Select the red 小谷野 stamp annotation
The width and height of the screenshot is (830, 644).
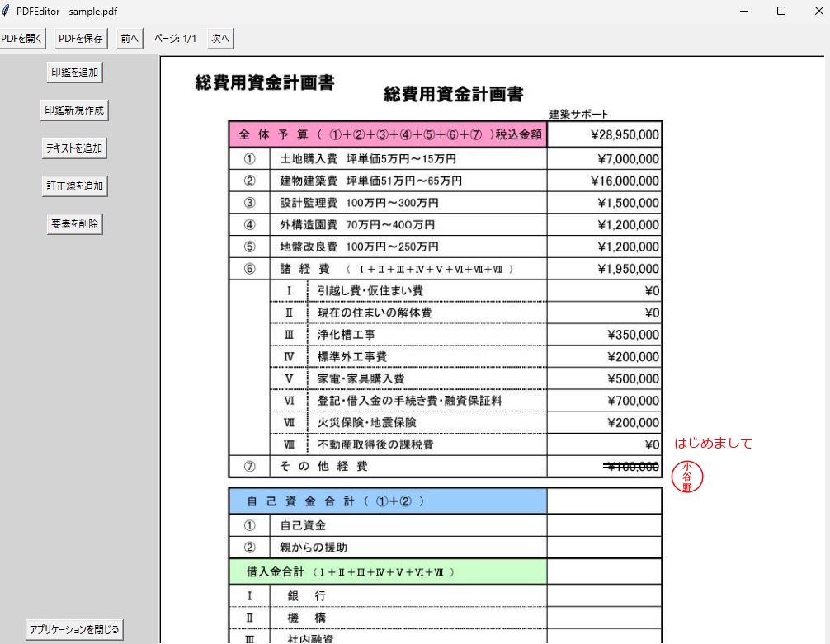686,477
